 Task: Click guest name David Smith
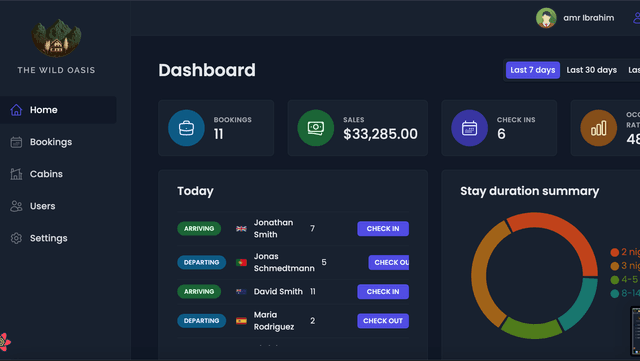click(278, 292)
